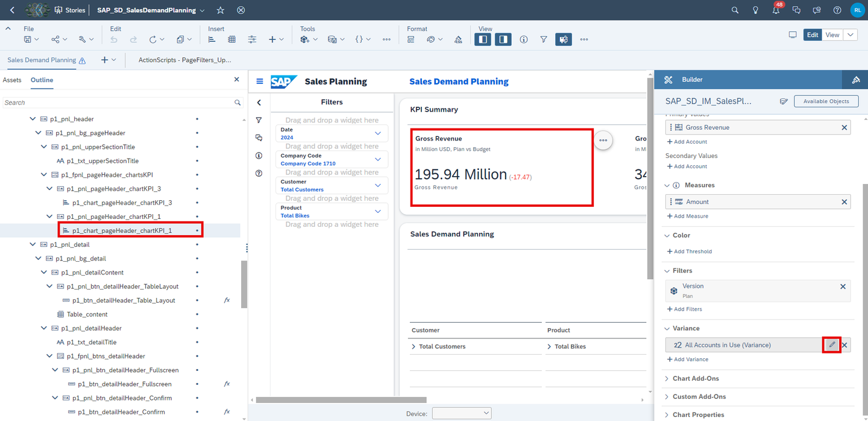Click the filter funnel icon in the View section
The height and width of the screenshot is (421, 868).
tap(544, 39)
